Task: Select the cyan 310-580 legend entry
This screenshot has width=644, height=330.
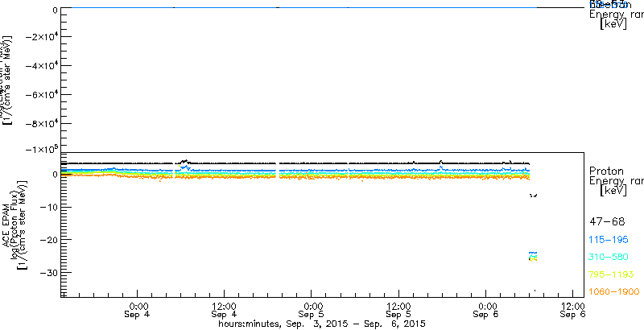Action: (x=609, y=258)
